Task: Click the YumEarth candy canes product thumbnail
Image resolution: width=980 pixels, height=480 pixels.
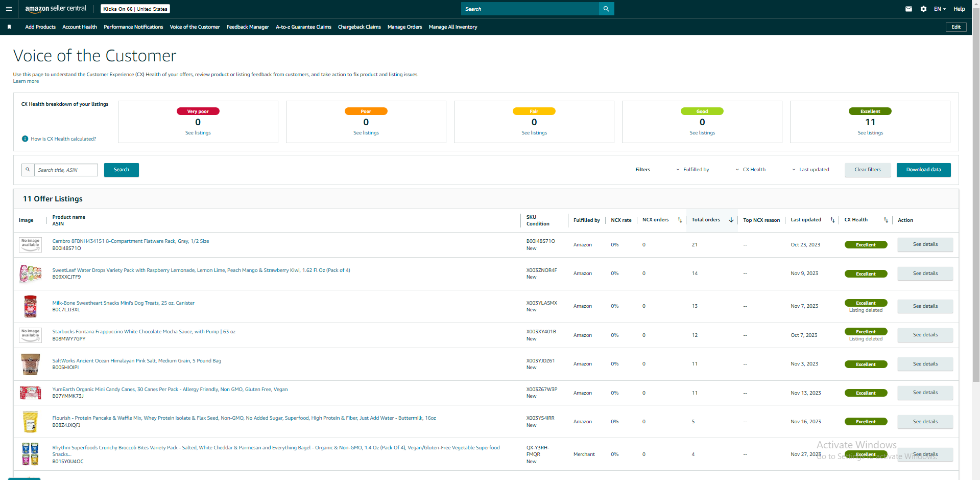Action: tap(30, 393)
